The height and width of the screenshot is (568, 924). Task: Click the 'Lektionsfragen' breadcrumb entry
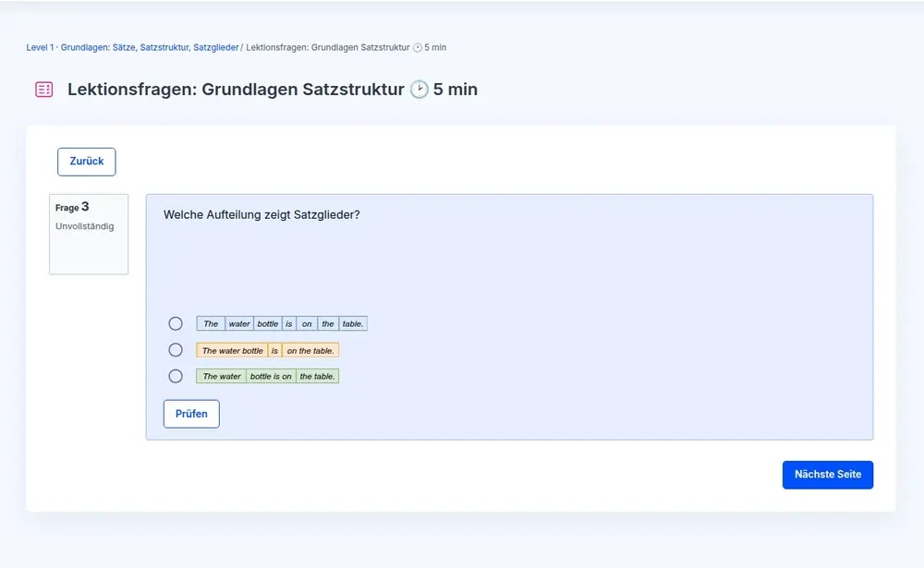[328, 47]
